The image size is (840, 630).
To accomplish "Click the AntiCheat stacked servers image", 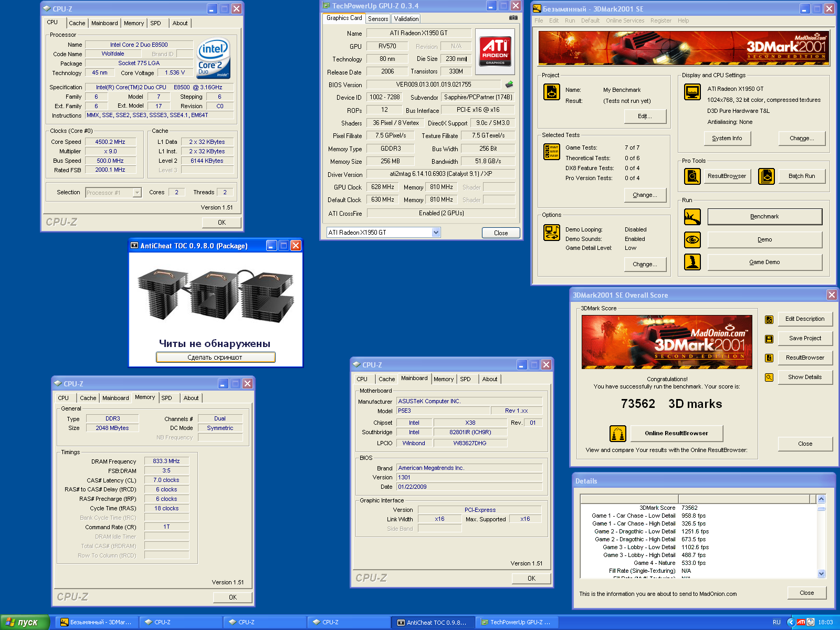I will coord(216,295).
